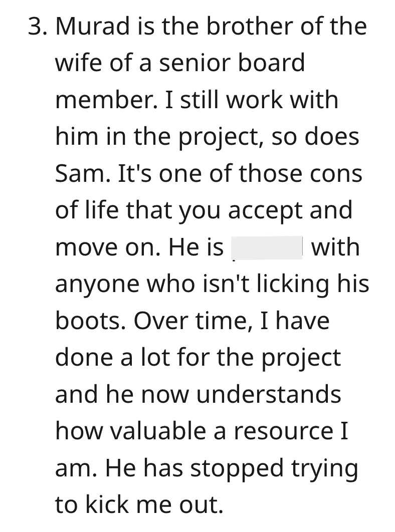Click the words senior board

[232, 63]
